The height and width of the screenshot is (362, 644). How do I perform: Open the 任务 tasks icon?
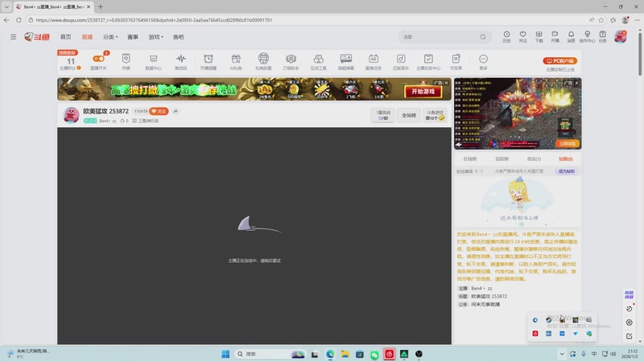coord(602,36)
